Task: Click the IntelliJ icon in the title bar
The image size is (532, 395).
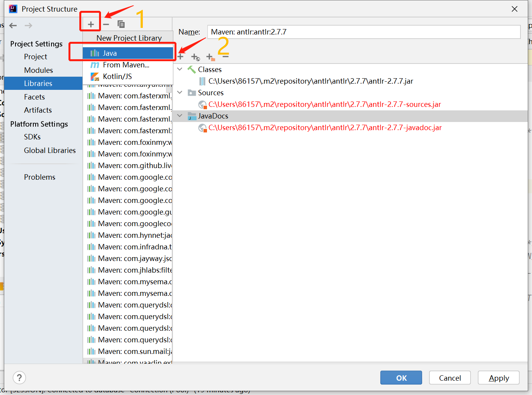Action: click(x=13, y=9)
